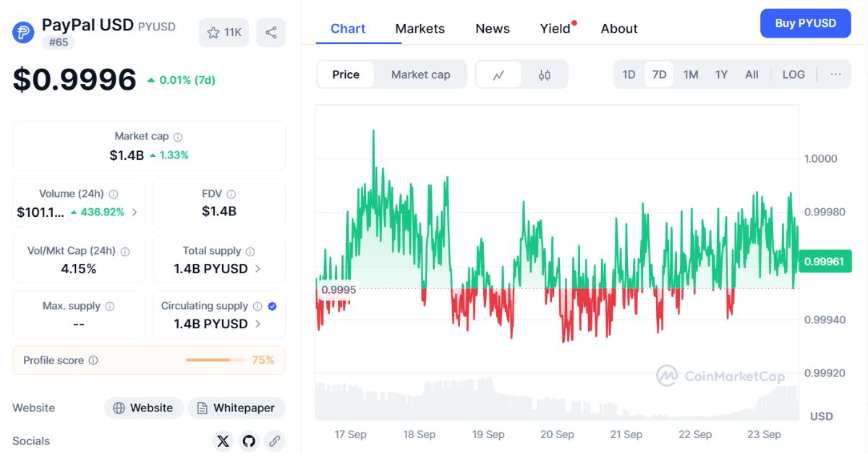Select Market cap chart mode

pos(420,74)
